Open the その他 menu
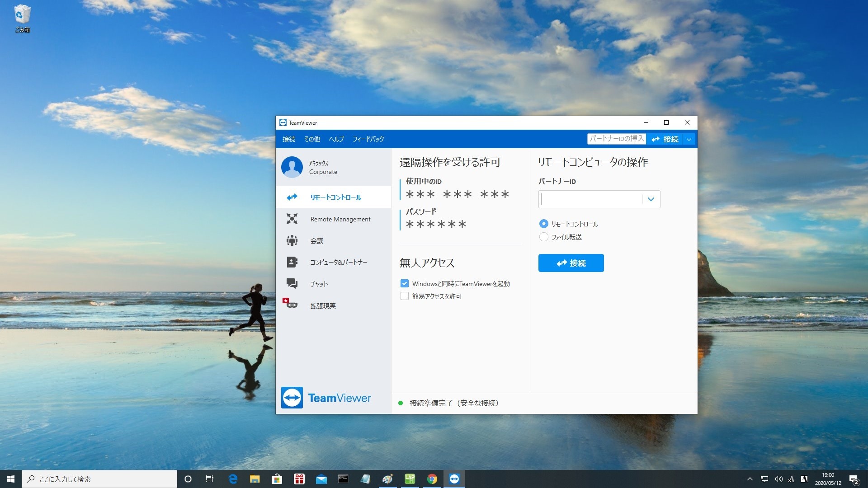 312,139
